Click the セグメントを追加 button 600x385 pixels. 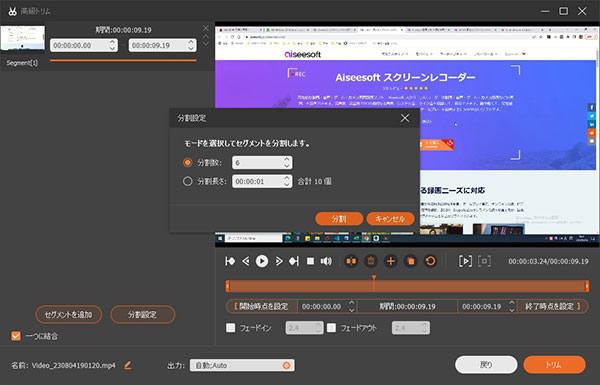tap(68, 315)
